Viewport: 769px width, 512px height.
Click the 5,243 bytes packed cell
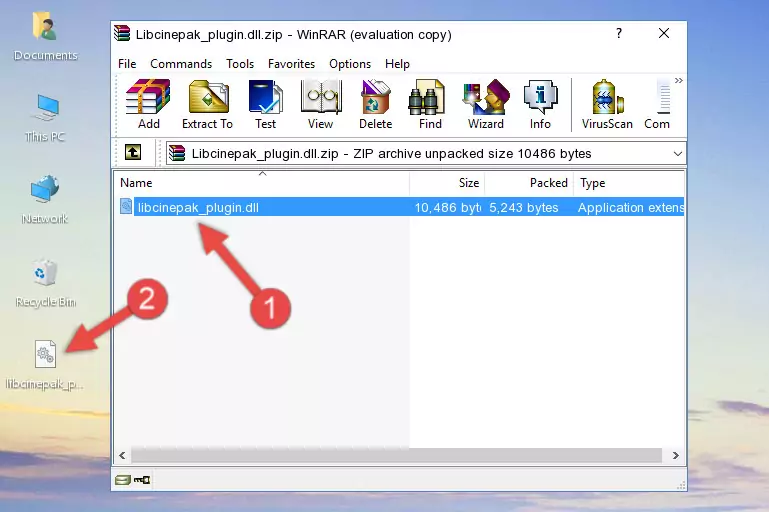[524, 207]
